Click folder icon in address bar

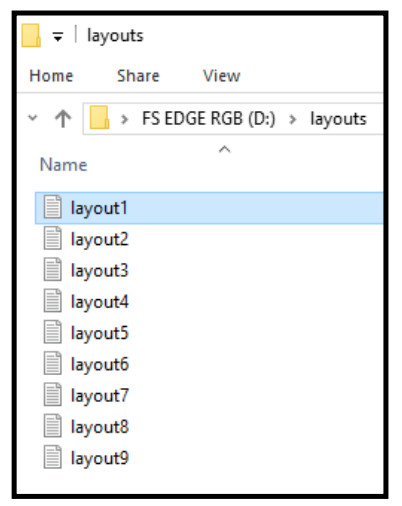point(99,117)
